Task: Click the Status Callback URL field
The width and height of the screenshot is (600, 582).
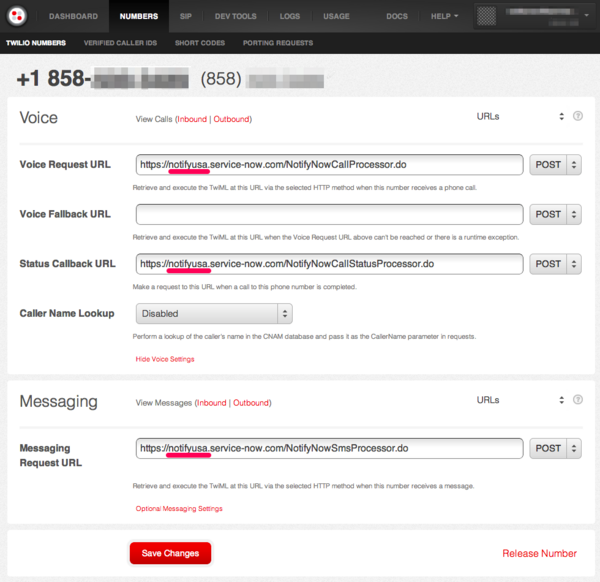Action: pyautogui.click(x=329, y=264)
